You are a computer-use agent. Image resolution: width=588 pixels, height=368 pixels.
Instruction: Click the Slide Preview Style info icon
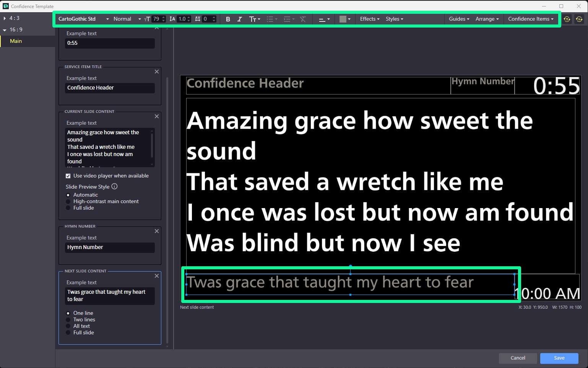tap(114, 187)
